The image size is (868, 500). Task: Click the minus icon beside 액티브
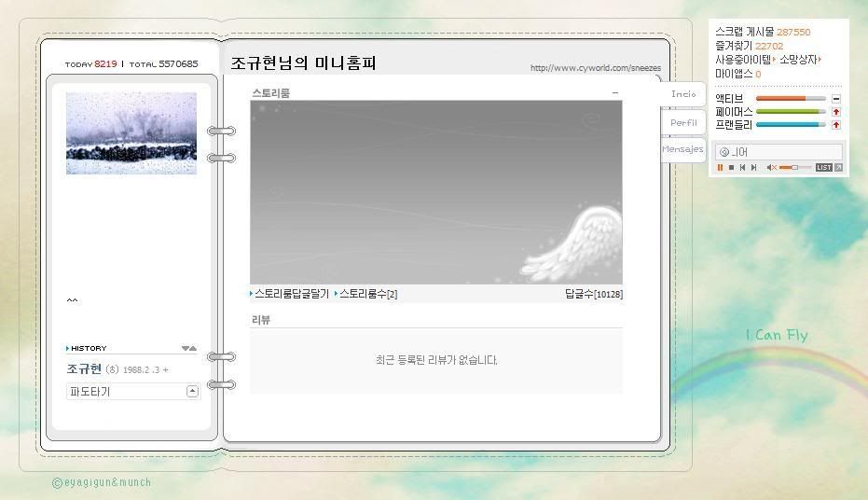click(x=836, y=99)
